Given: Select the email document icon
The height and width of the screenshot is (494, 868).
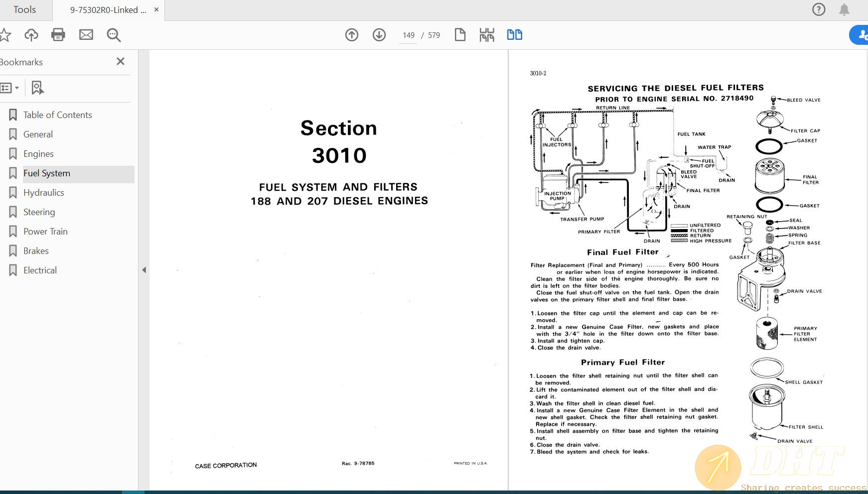Looking at the screenshot, I should point(86,35).
